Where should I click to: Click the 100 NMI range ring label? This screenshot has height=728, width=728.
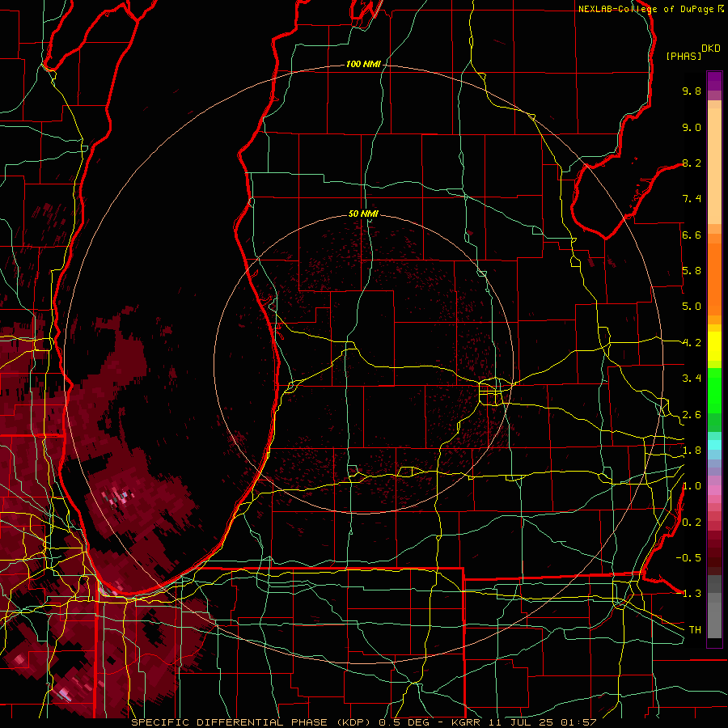tap(363, 64)
